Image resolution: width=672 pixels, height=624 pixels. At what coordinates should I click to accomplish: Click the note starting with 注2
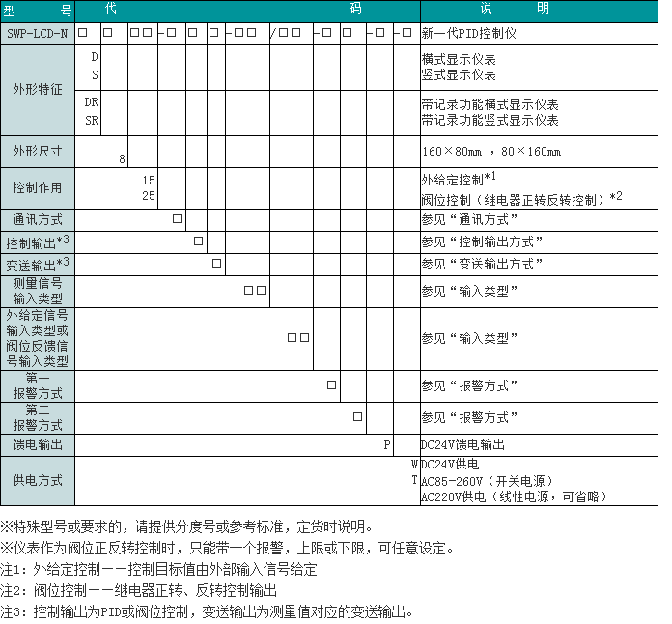point(138,591)
